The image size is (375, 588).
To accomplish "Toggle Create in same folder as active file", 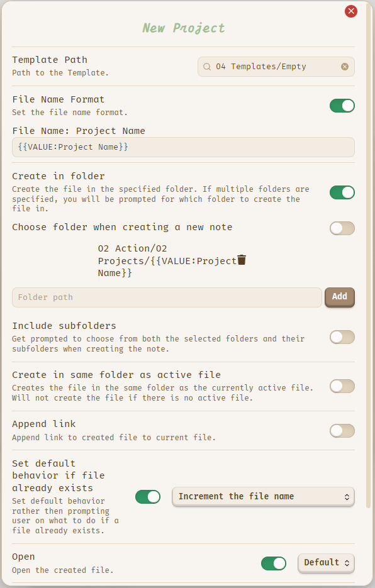I will pos(342,386).
